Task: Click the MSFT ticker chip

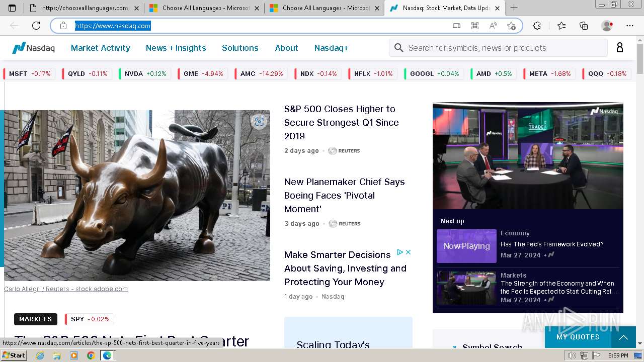Action: point(30,73)
